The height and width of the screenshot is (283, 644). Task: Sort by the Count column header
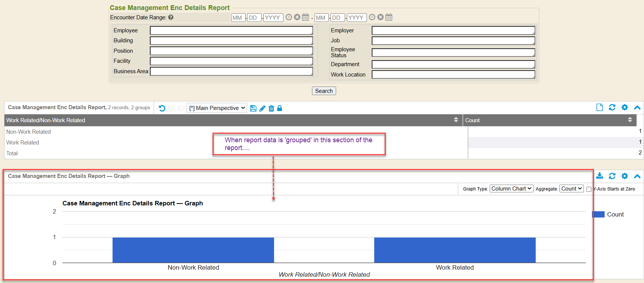pos(548,120)
